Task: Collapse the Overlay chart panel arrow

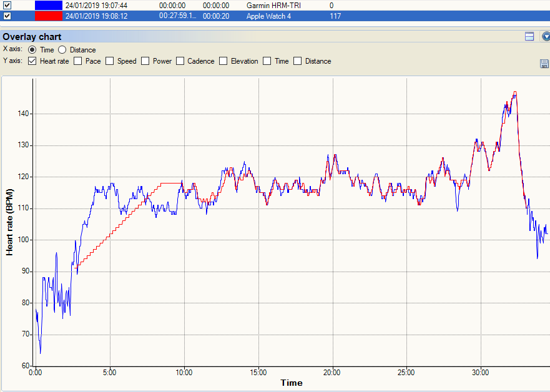Action: pos(546,36)
